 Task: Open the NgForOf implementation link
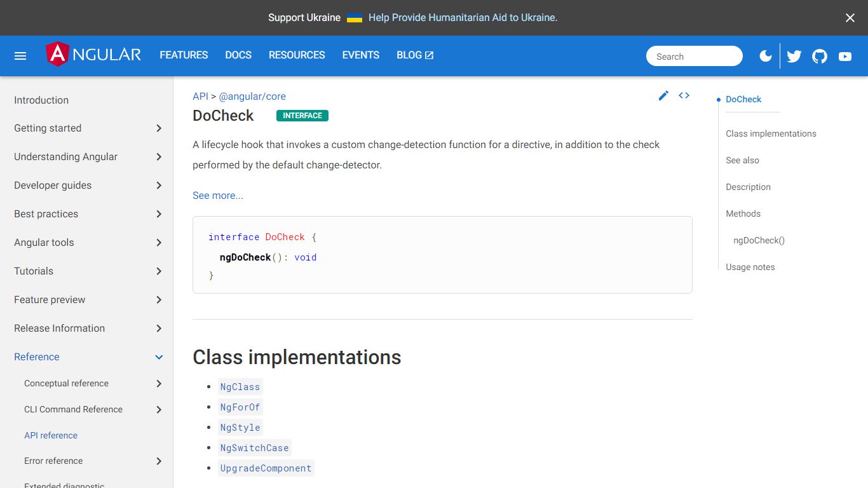click(240, 407)
